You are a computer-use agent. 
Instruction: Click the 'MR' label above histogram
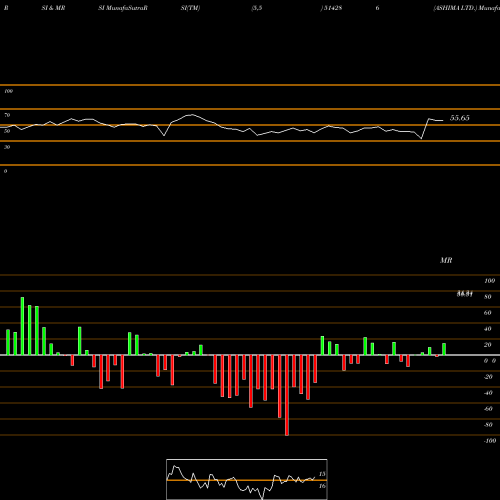[446, 260]
